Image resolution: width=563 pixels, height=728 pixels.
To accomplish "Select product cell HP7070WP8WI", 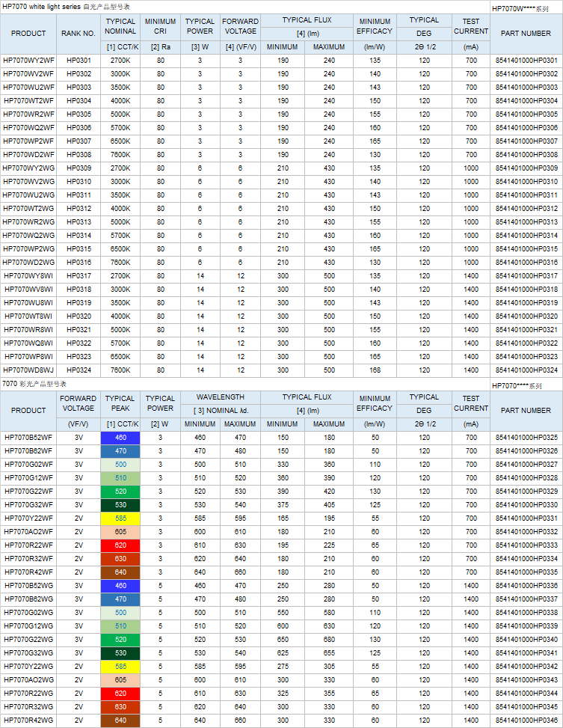I will [28, 357].
